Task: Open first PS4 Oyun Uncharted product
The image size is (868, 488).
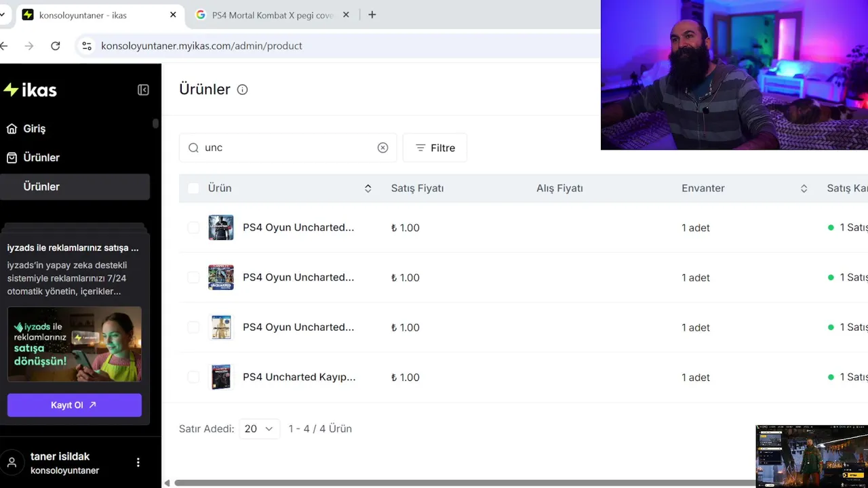Action: [x=298, y=228]
